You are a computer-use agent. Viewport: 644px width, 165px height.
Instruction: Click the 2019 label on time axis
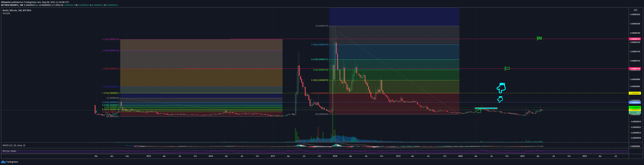[x=398, y=156]
